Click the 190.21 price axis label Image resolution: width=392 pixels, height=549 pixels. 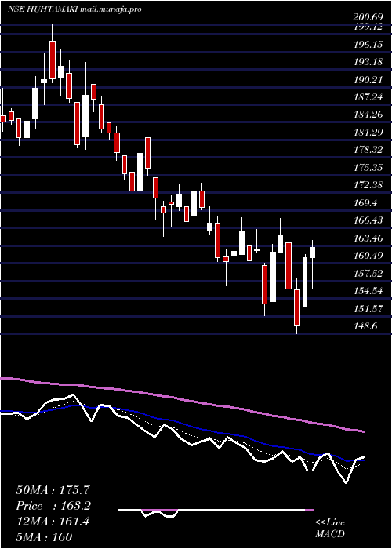click(x=368, y=80)
